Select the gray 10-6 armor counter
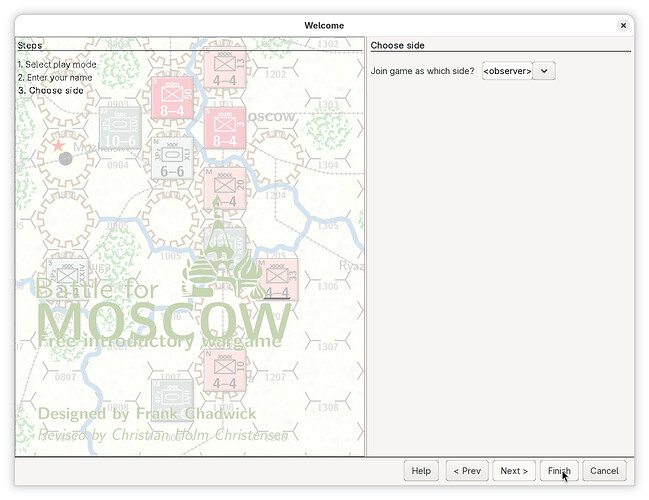 point(120,128)
